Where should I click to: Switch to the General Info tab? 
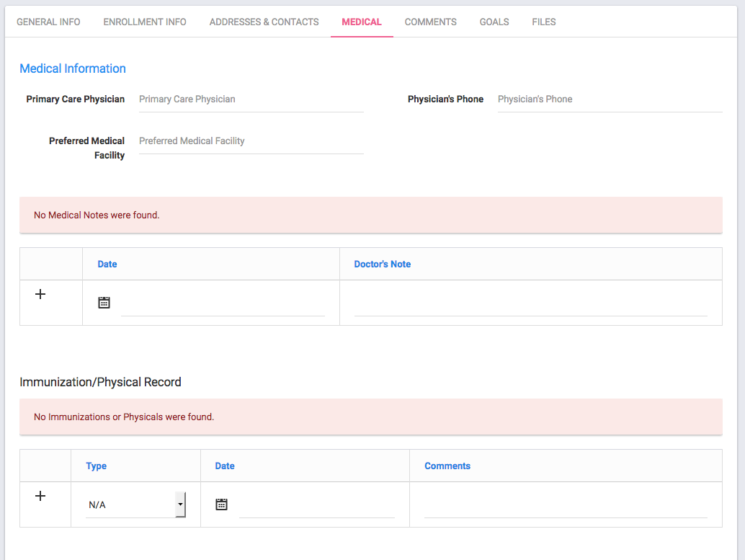click(48, 22)
